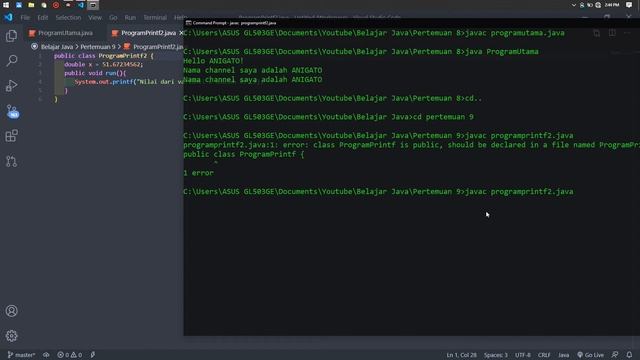640x360 pixels.
Task: Open the Search view in the activity bar
Action: 11,60
